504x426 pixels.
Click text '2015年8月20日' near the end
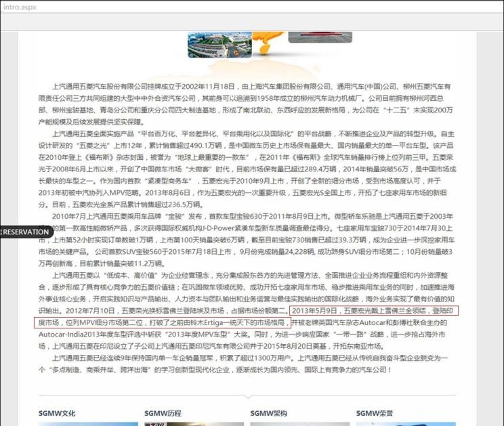point(289,346)
